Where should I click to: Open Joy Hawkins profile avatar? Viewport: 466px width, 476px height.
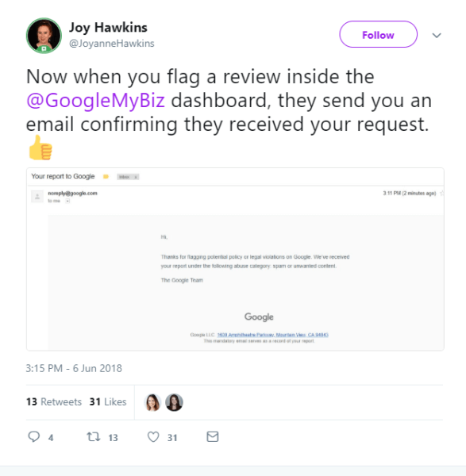click(x=44, y=36)
